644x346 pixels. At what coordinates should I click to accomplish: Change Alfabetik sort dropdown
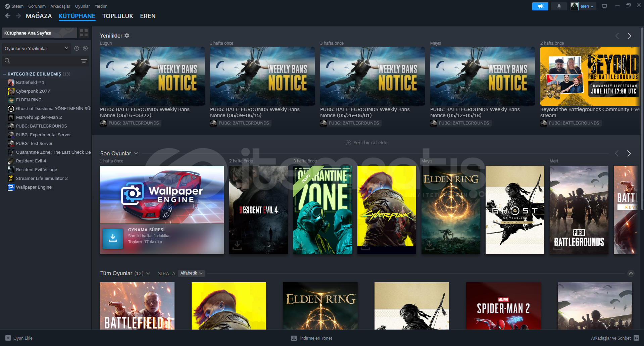pos(191,273)
